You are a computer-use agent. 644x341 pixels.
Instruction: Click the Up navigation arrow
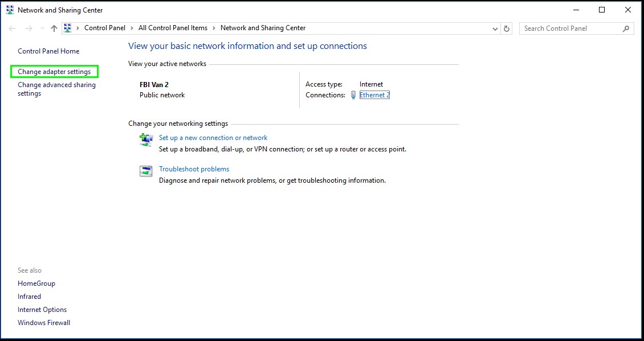click(x=54, y=28)
